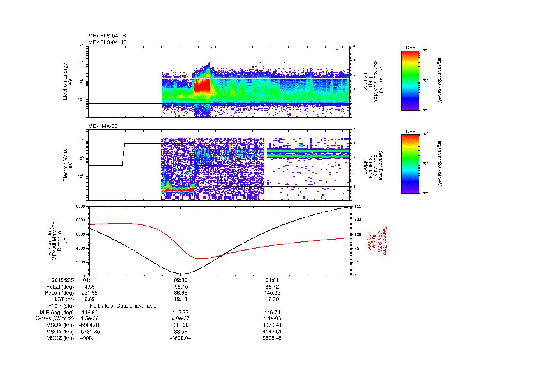Viewport: 555px width, 392px height.
Task: Select the 'MSOY (km)' row label
Action: (x=60, y=332)
